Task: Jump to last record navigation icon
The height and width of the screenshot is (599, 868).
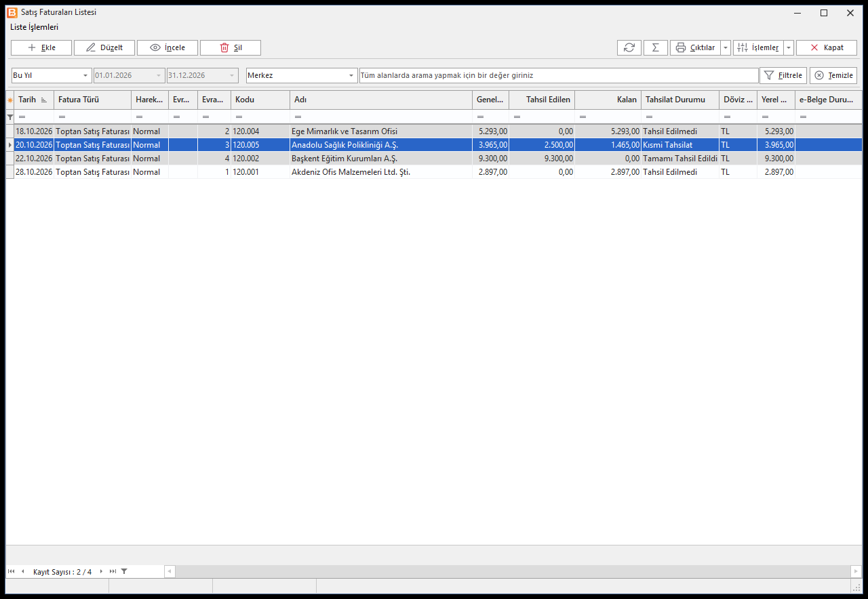Action: tap(113, 571)
